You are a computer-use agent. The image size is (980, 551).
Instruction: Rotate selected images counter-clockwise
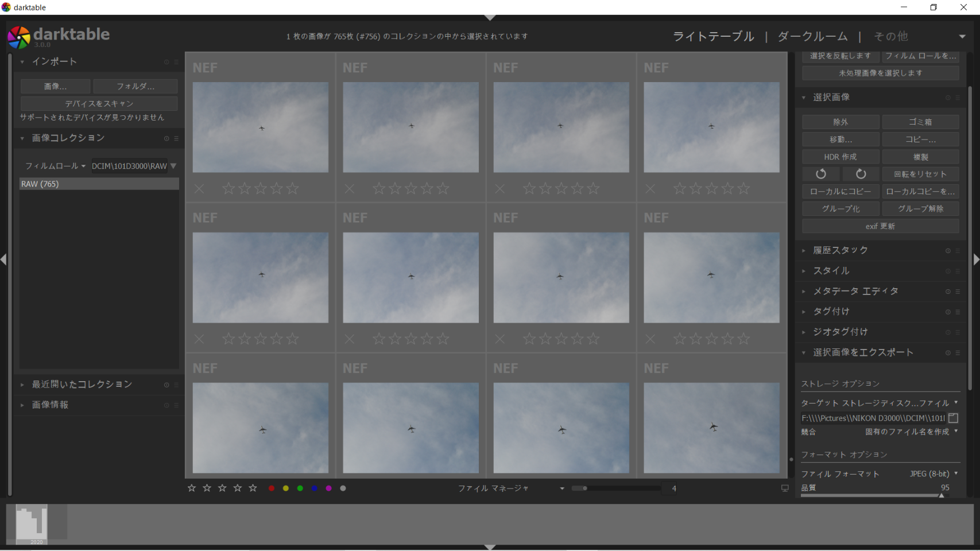821,174
